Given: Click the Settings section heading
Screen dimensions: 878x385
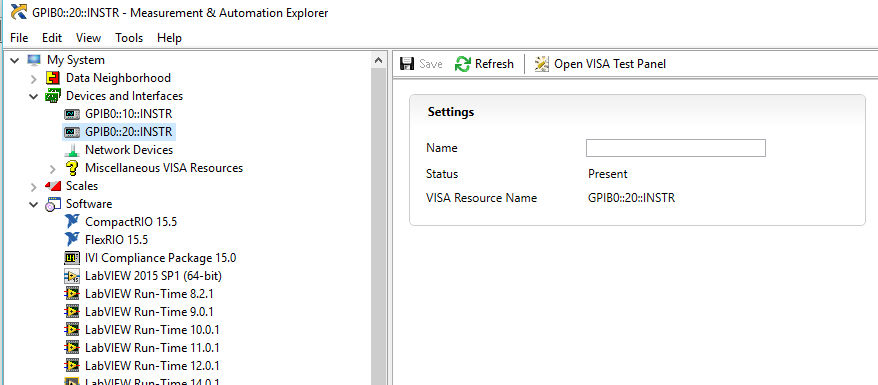Looking at the screenshot, I should pos(451,112).
